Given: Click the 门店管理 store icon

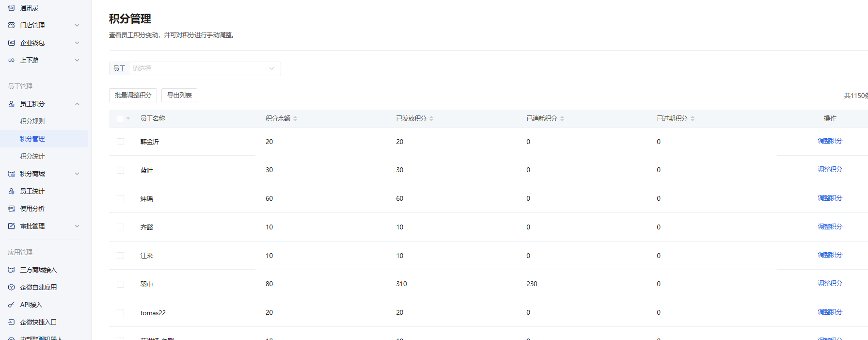Looking at the screenshot, I should point(12,25).
